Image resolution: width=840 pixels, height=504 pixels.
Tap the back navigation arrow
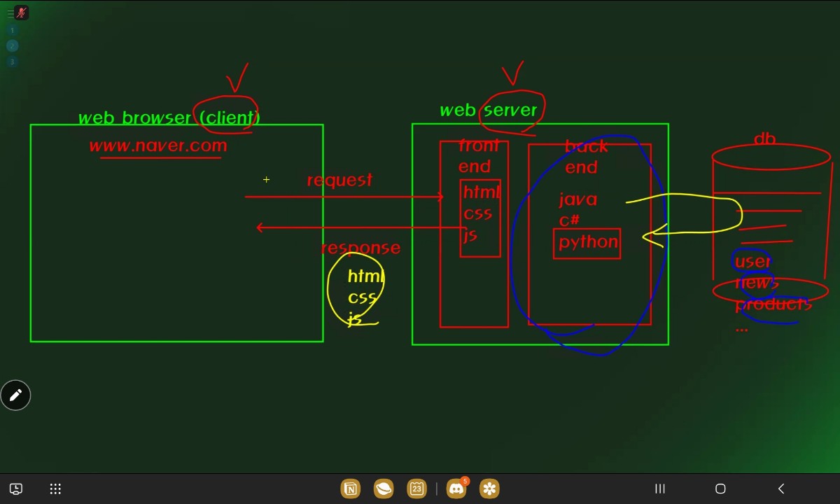[781, 489]
